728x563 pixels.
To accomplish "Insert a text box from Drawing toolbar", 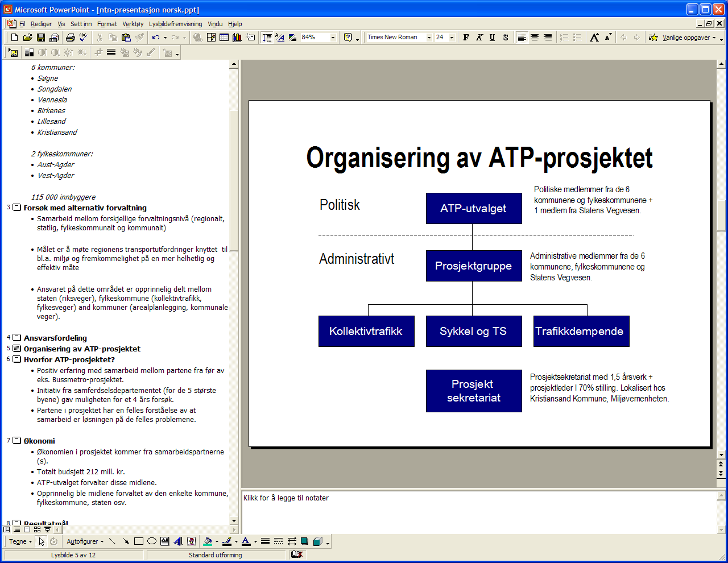I will point(165,541).
